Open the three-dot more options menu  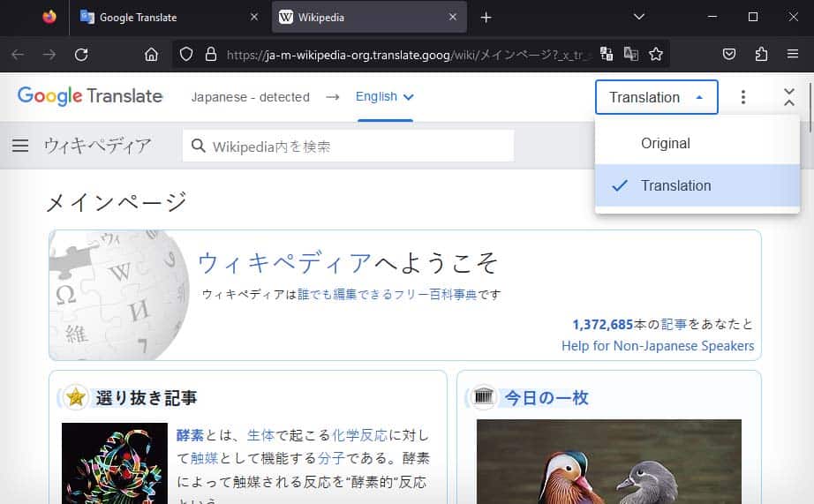[x=743, y=97]
